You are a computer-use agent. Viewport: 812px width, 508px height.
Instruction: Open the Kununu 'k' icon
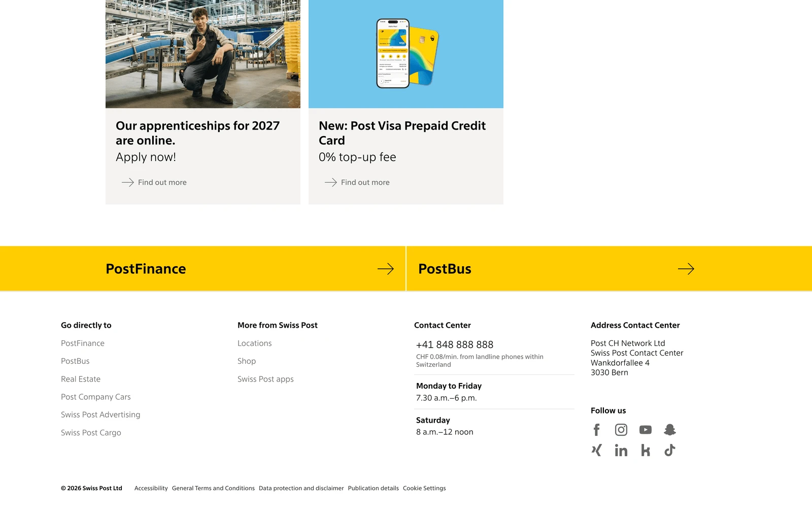pyautogui.click(x=646, y=450)
